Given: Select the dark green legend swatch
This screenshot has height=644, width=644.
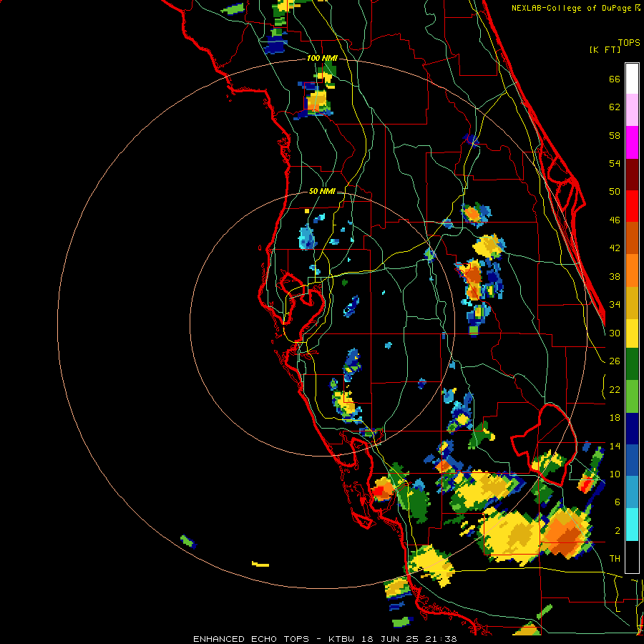Looking at the screenshot, I should click(x=632, y=364).
